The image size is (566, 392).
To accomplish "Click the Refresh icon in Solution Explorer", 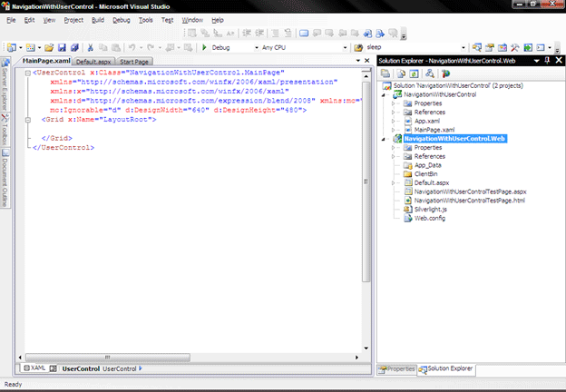I will (414, 73).
